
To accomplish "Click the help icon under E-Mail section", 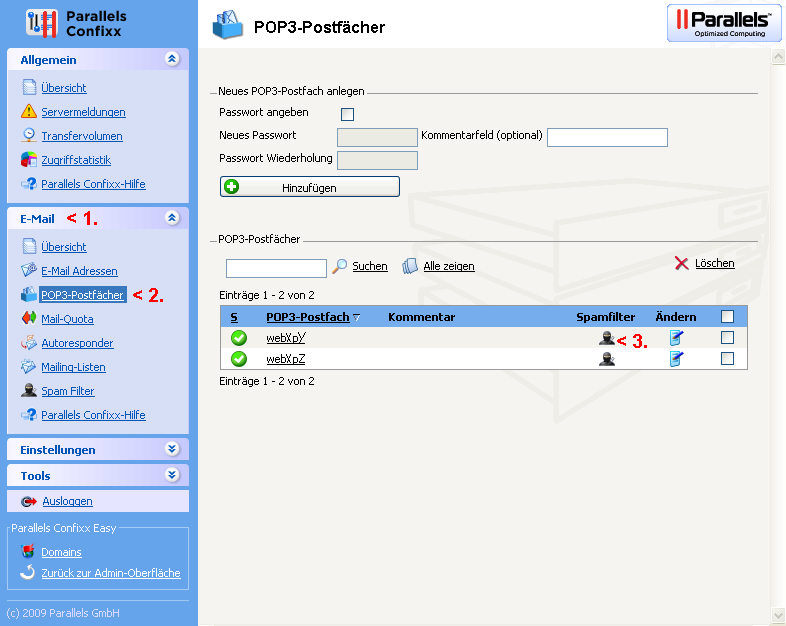I will pyautogui.click(x=29, y=414).
